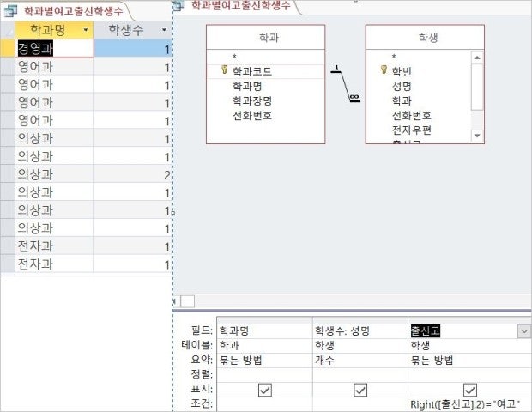
Task: Click the 학과명 field cell in the design grid
Action: 264,331
